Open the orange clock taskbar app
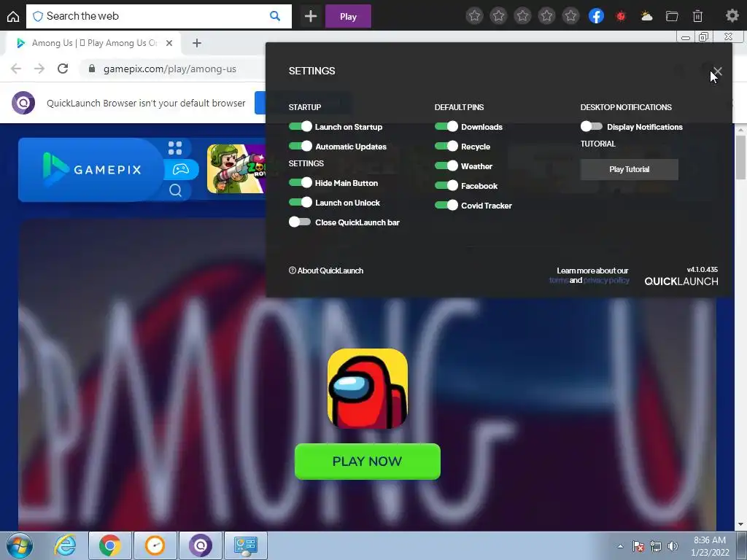 (155, 545)
